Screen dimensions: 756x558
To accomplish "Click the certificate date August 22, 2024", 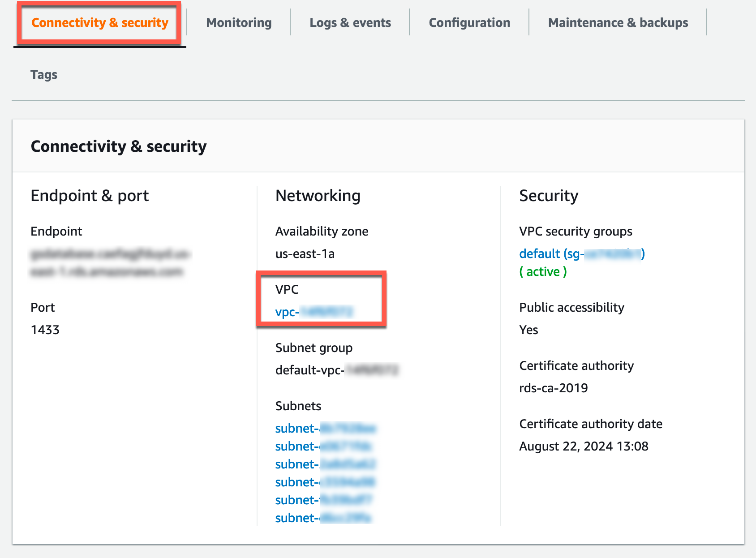I will (x=583, y=446).
